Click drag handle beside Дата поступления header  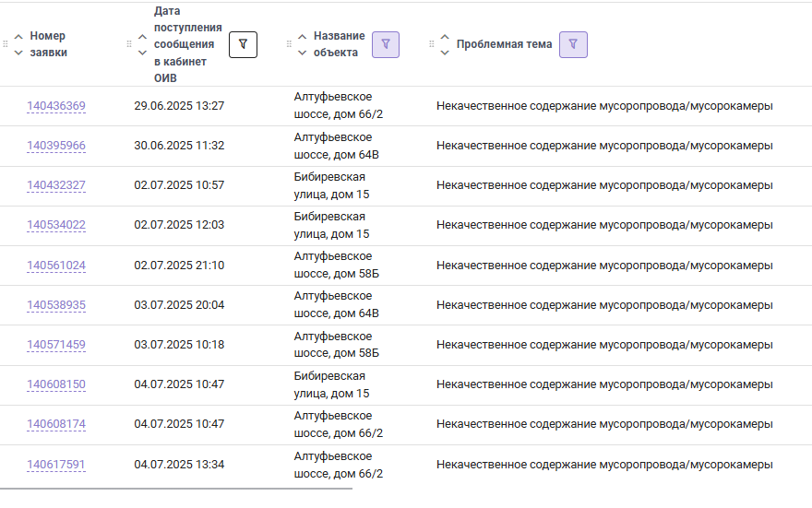click(x=129, y=44)
